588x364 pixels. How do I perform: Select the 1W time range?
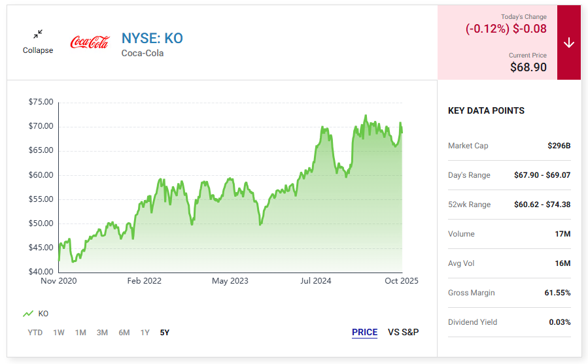pos(59,333)
